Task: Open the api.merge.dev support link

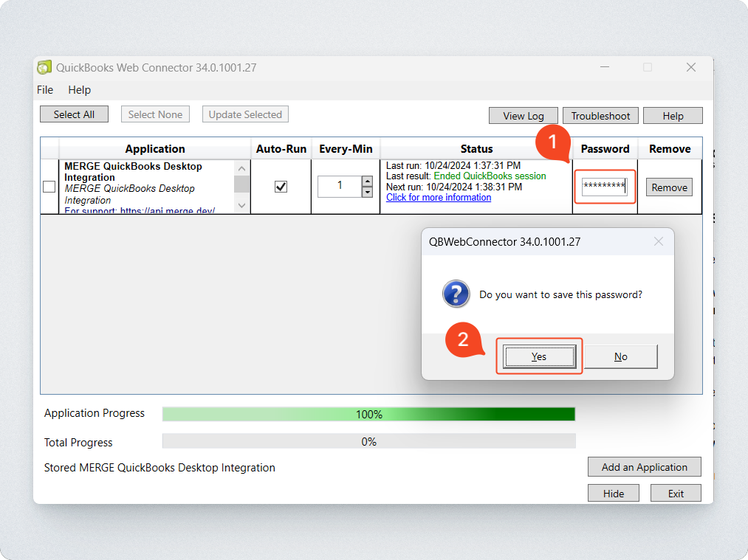Action: point(168,210)
